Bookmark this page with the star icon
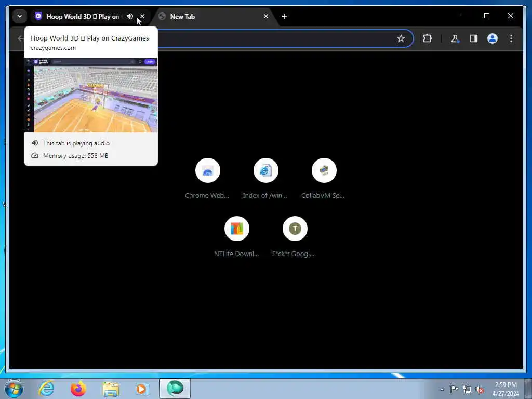Image resolution: width=532 pixels, height=399 pixels. (401, 38)
